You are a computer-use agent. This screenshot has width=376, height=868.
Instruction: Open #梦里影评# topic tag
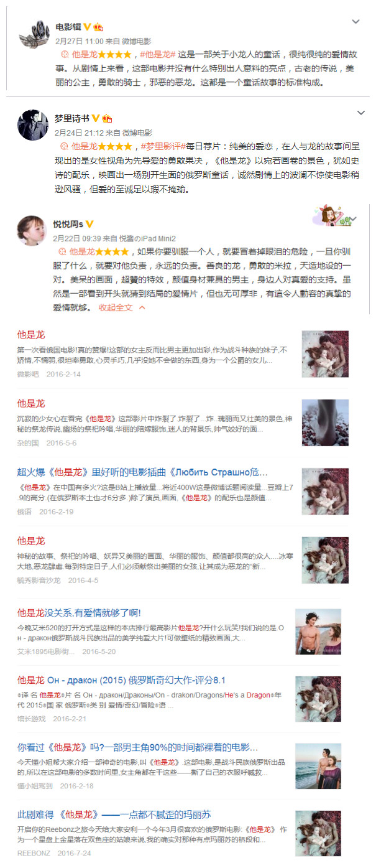pyautogui.click(x=162, y=146)
